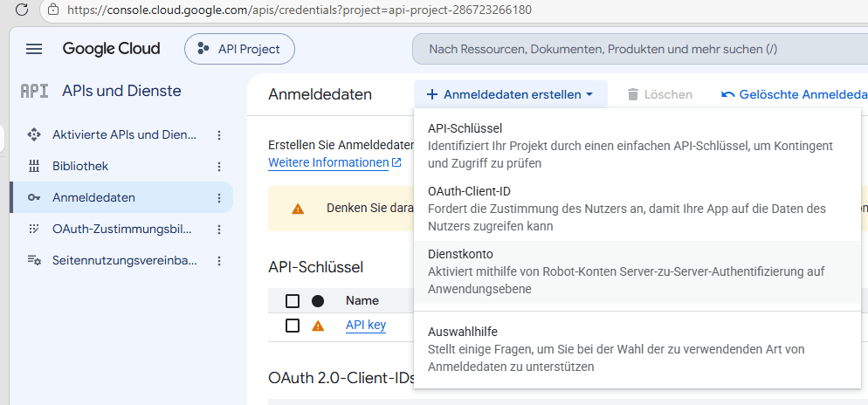The height and width of the screenshot is (405, 868).
Task: Open OAuth-Zustimmungsbildschirm in the sidebar
Action: coord(122,229)
